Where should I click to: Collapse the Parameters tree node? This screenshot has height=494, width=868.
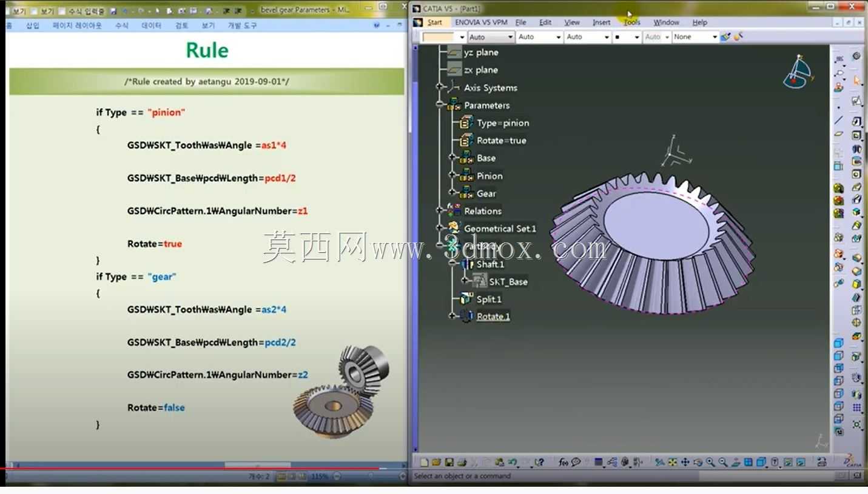coord(440,105)
